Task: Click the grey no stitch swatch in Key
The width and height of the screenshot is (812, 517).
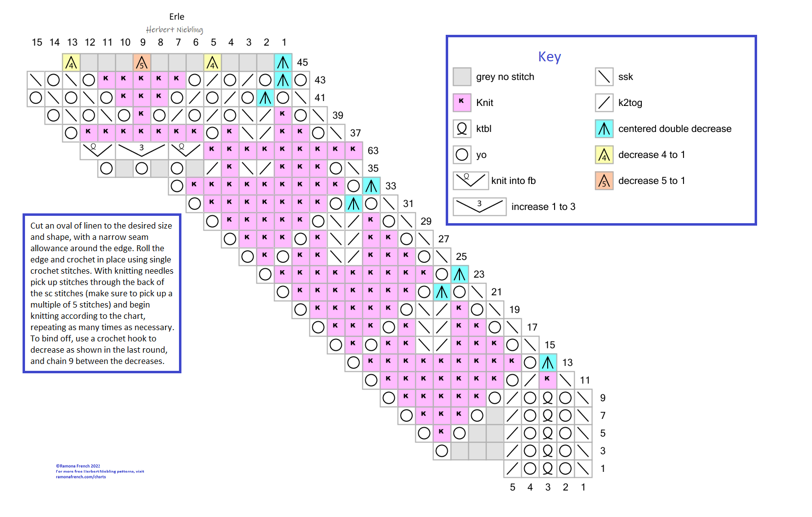Action: [x=462, y=77]
